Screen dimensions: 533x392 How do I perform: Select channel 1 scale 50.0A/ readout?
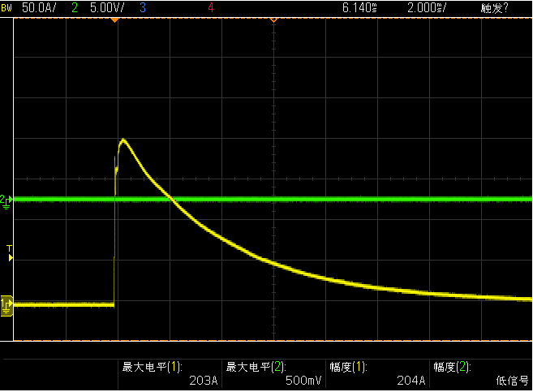(x=39, y=8)
